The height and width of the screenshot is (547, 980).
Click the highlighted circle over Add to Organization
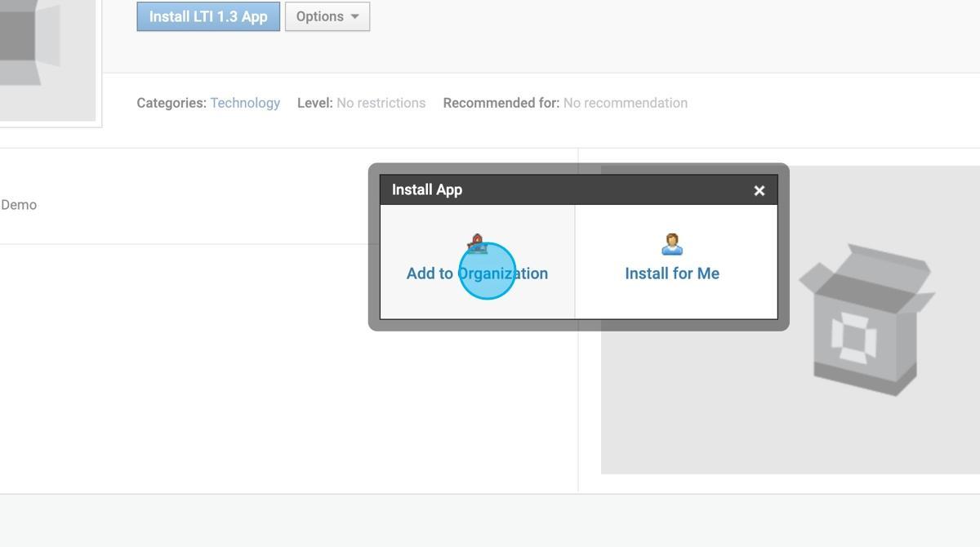(488, 273)
